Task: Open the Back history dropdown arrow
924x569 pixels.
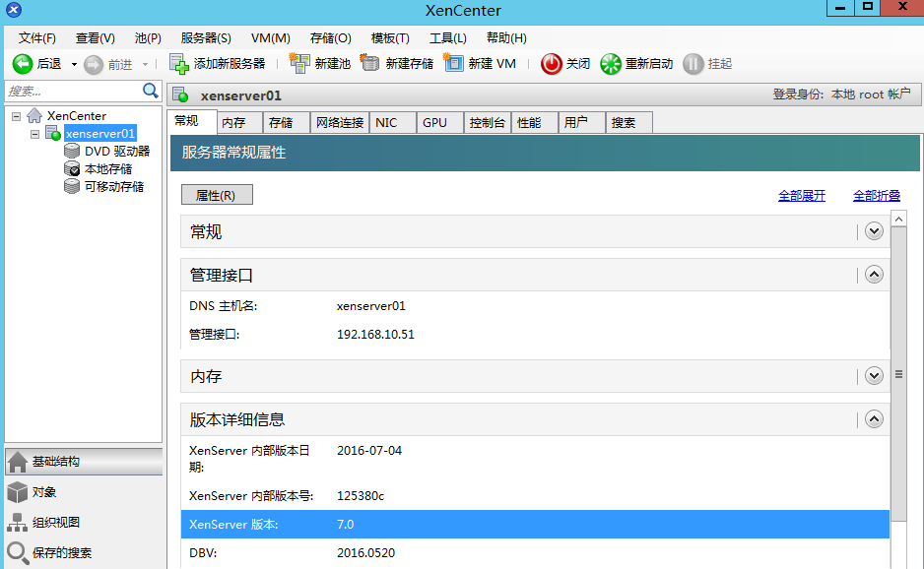Action: (x=74, y=64)
